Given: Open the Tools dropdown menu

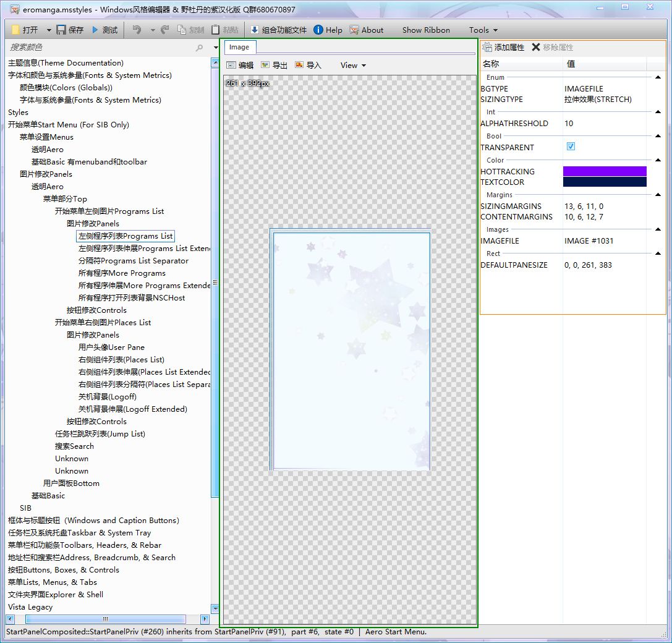Looking at the screenshot, I should point(483,30).
